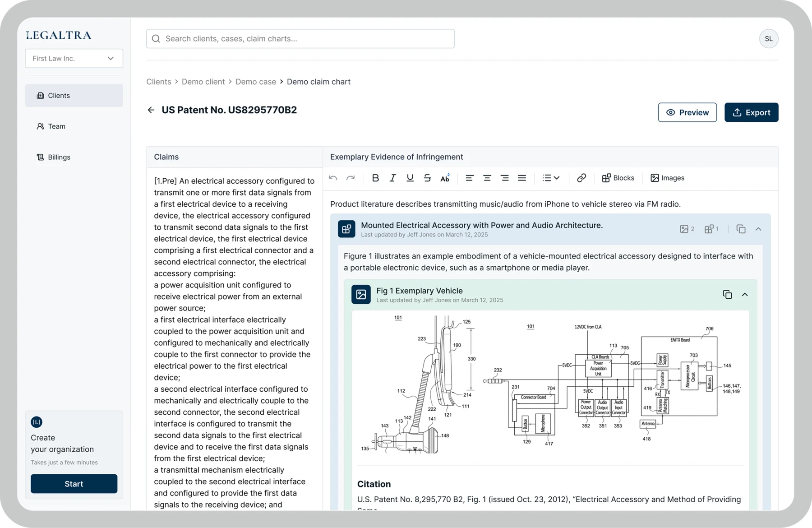Collapse the Mounted Electrical Accessory block
Image resolution: width=812 pixels, height=528 pixels.
coord(758,229)
